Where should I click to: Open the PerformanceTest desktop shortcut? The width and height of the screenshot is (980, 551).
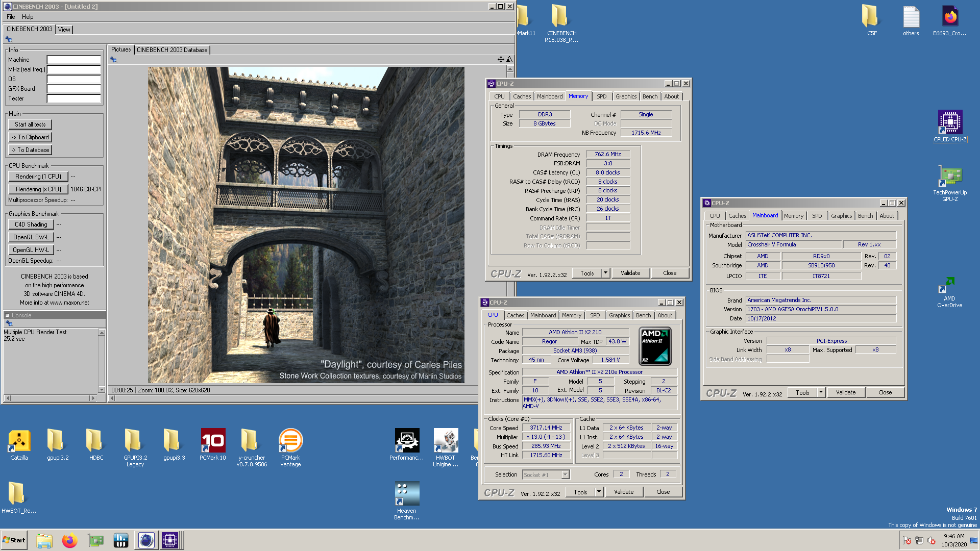click(407, 444)
